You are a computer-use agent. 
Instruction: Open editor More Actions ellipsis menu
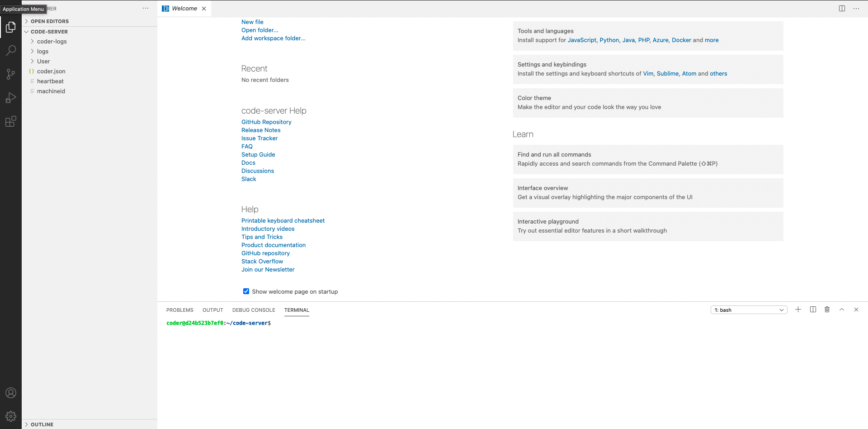click(x=856, y=9)
